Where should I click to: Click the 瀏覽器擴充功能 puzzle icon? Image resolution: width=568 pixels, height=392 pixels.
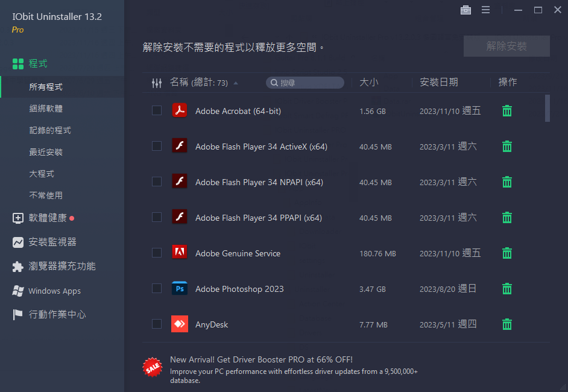tap(17, 267)
